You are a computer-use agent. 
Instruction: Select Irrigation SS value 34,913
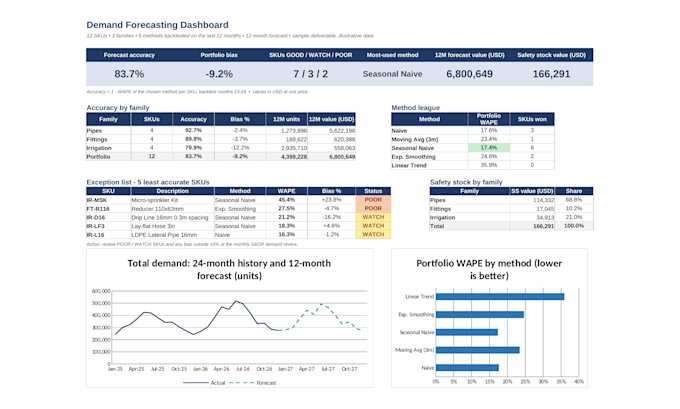[532, 217]
